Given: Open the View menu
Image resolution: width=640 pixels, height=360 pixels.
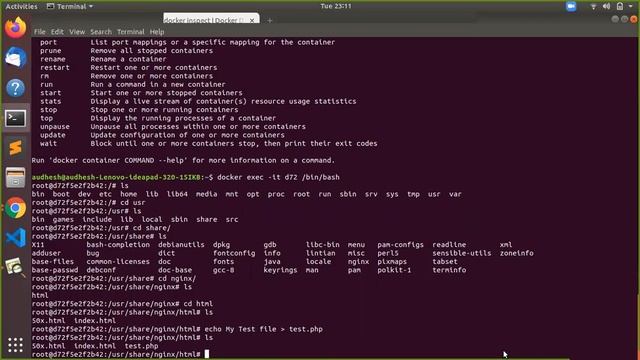Looking at the screenshot, I should coord(77,31).
